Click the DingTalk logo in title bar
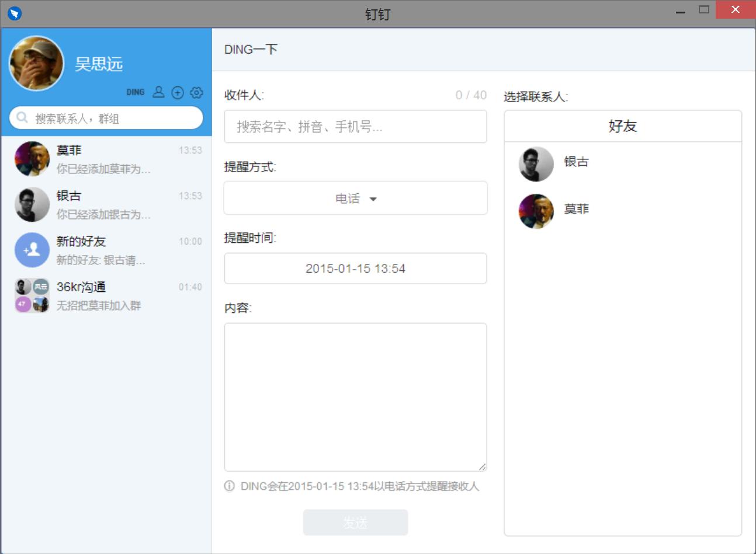This screenshot has height=554, width=756. point(15,13)
